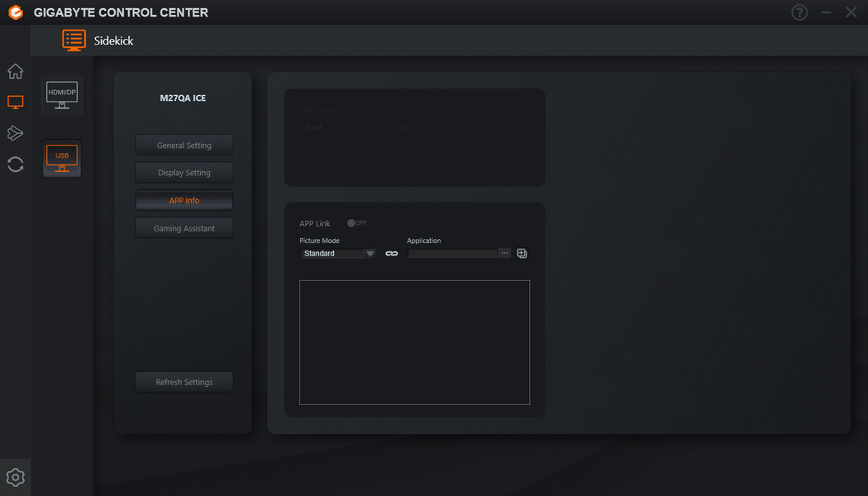868x496 pixels.
Task: Open the update sync icon in sidebar
Action: (16, 165)
